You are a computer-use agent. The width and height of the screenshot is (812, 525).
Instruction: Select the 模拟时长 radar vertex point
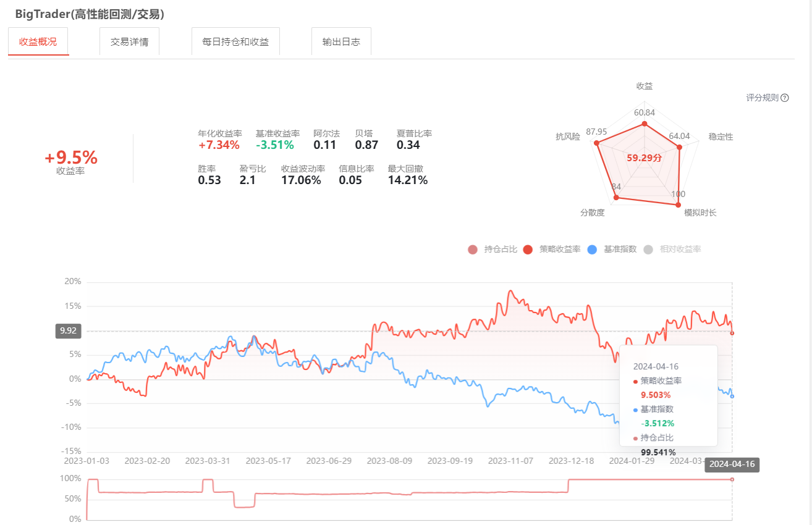point(679,206)
